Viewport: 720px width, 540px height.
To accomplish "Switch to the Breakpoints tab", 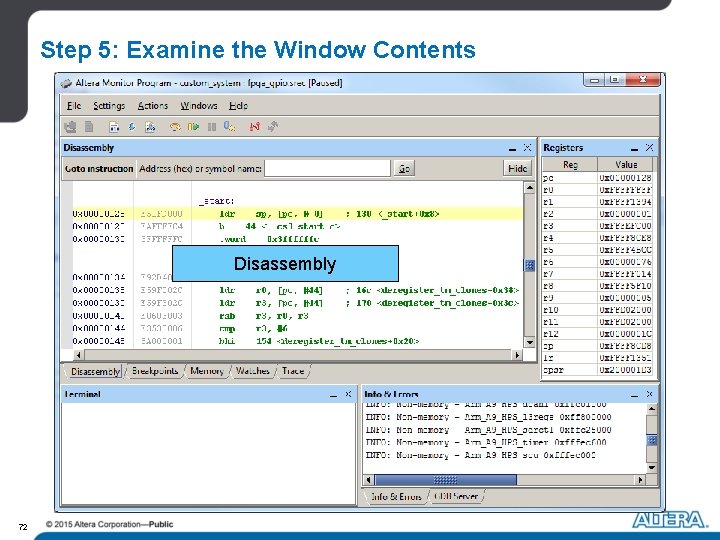I will click(155, 371).
